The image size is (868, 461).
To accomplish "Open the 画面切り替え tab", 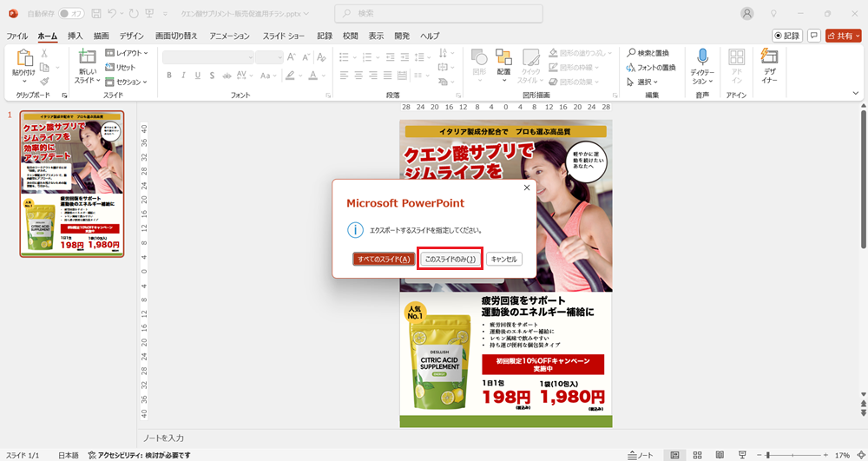I will pos(176,36).
